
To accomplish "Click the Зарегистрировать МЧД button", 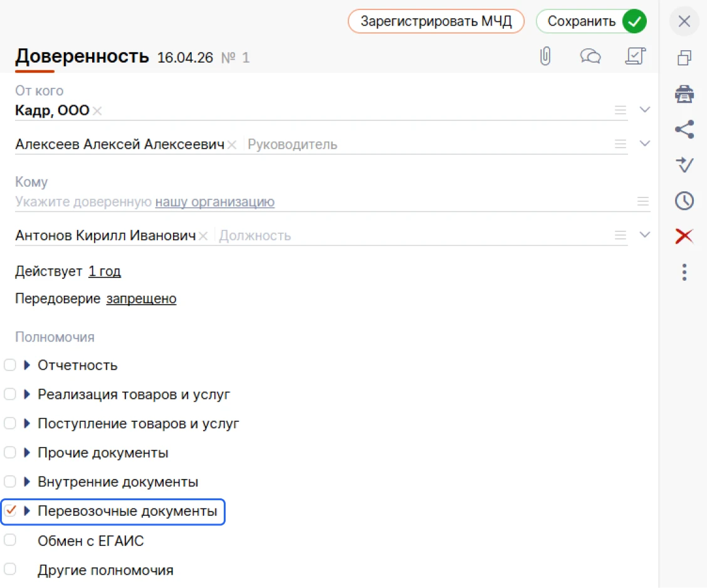I will point(436,21).
